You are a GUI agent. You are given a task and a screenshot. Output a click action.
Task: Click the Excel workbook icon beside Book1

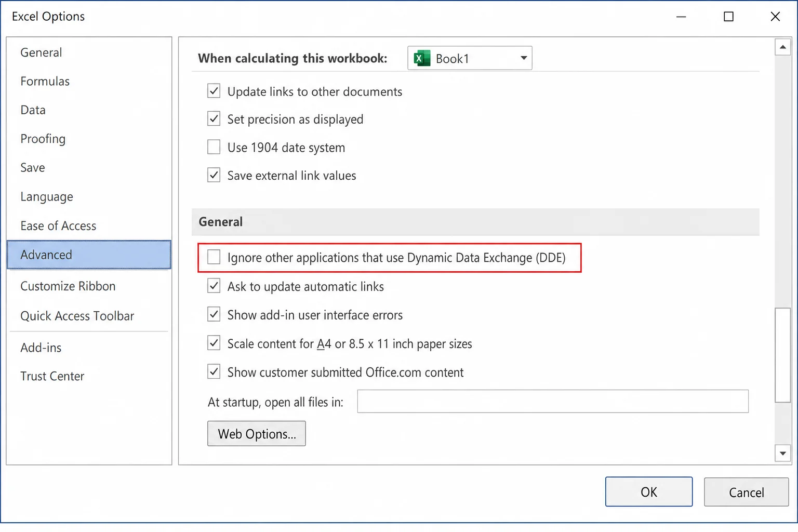point(422,58)
